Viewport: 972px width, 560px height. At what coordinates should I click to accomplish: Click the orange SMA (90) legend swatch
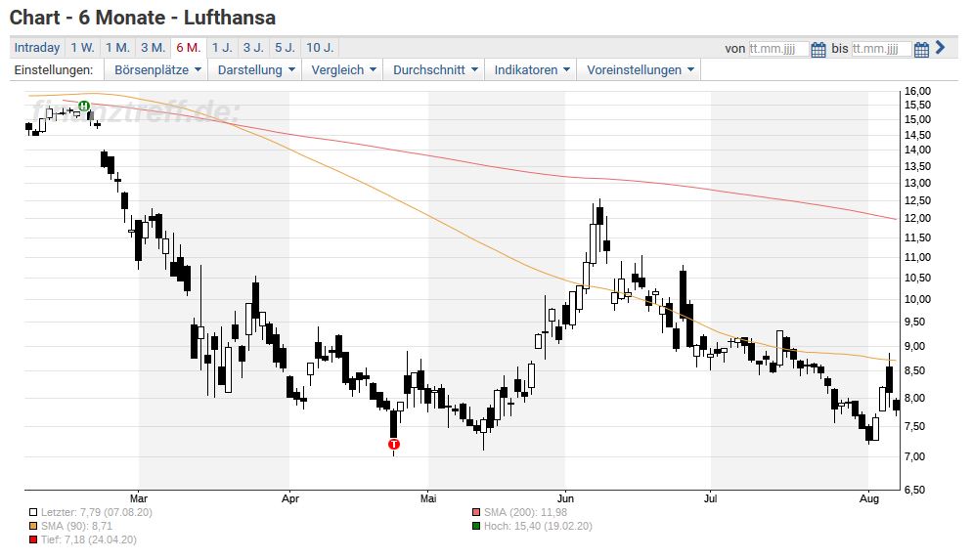(33, 526)
